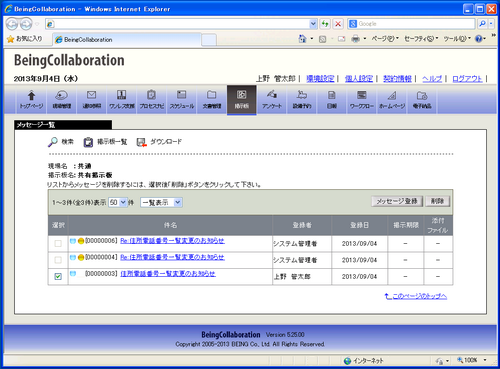Check the box for message [00000004]
The image size is (500, 369).
click(x=58, y=260)
